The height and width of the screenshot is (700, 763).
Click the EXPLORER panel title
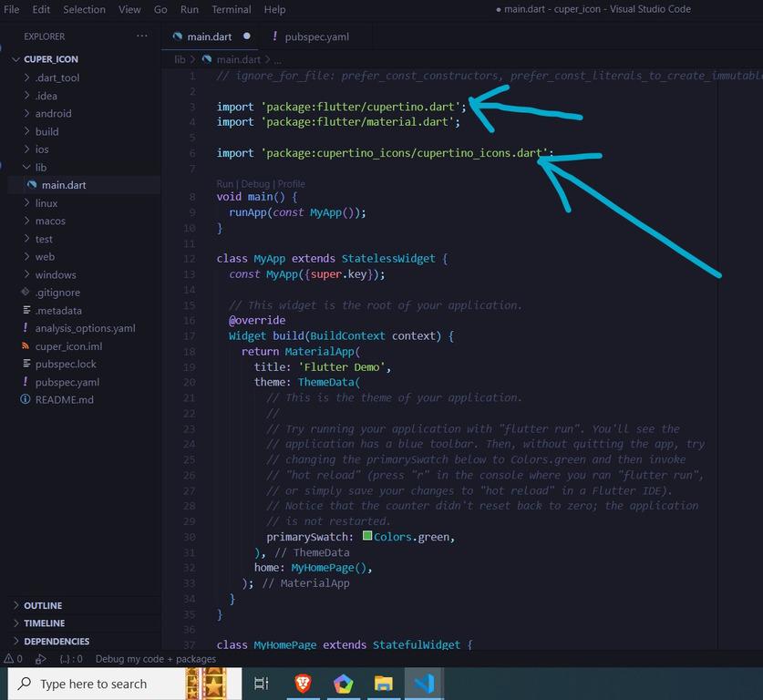pos(45,36)
